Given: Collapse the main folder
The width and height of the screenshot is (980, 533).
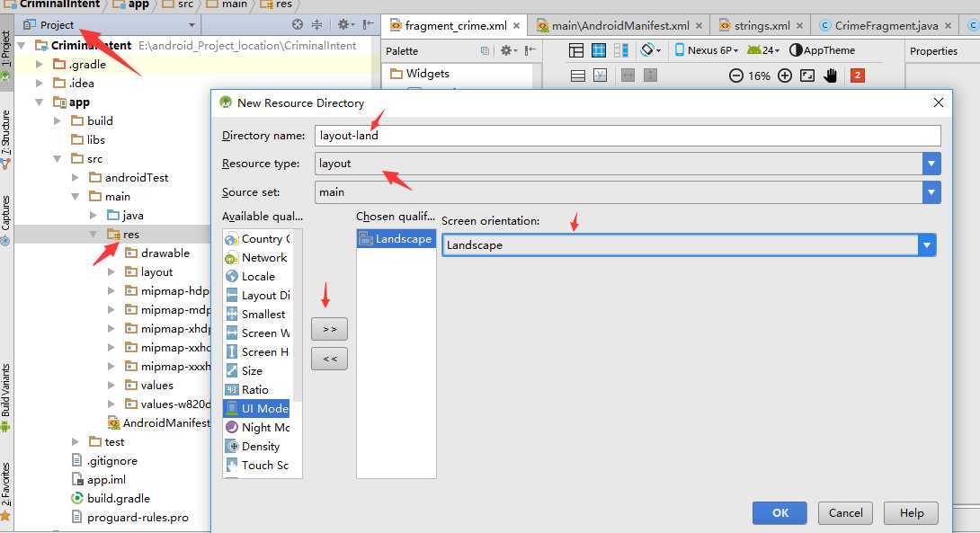Looking at the screenshot, I should [x=76, y=197].
